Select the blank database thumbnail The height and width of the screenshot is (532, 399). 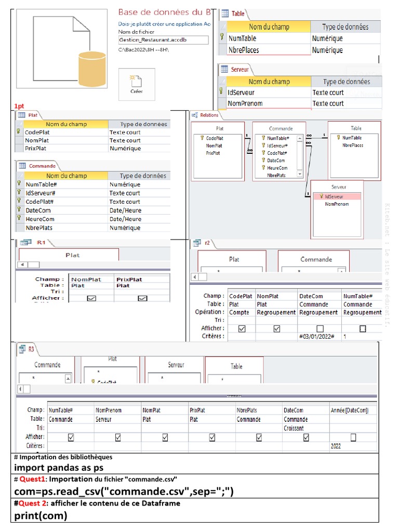62,48
